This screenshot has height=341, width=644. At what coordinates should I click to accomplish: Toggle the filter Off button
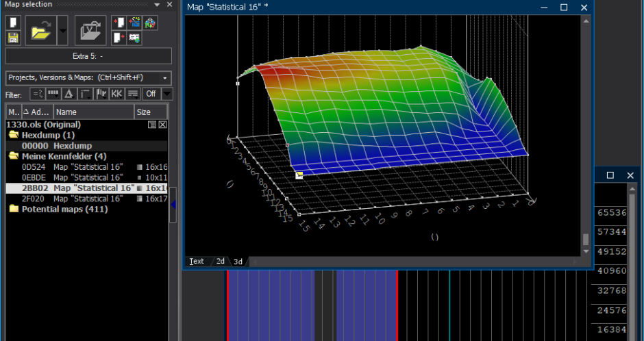coord(151,94)
